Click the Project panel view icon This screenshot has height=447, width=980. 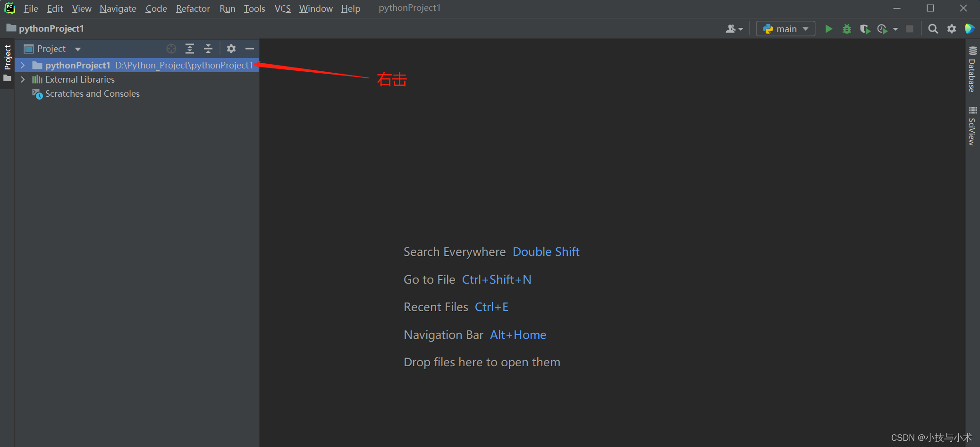click(29, 49)
